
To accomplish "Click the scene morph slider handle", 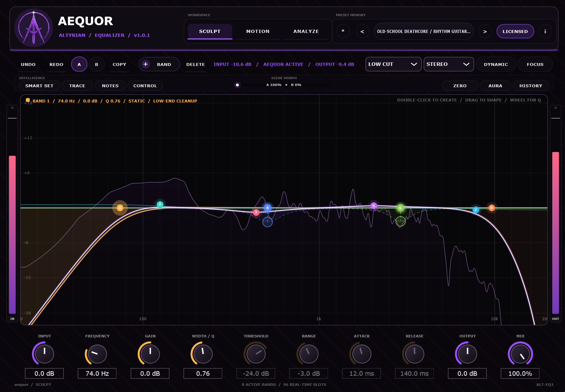I will point(237,85).
